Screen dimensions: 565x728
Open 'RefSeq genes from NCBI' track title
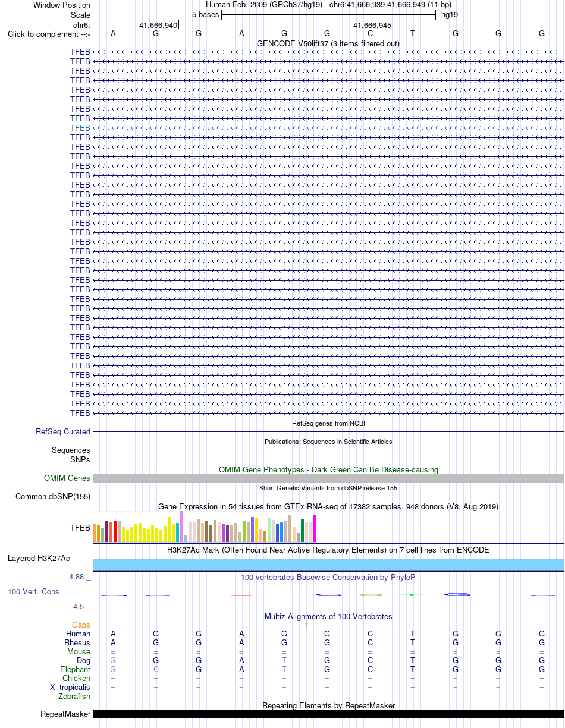click(328, 423)
